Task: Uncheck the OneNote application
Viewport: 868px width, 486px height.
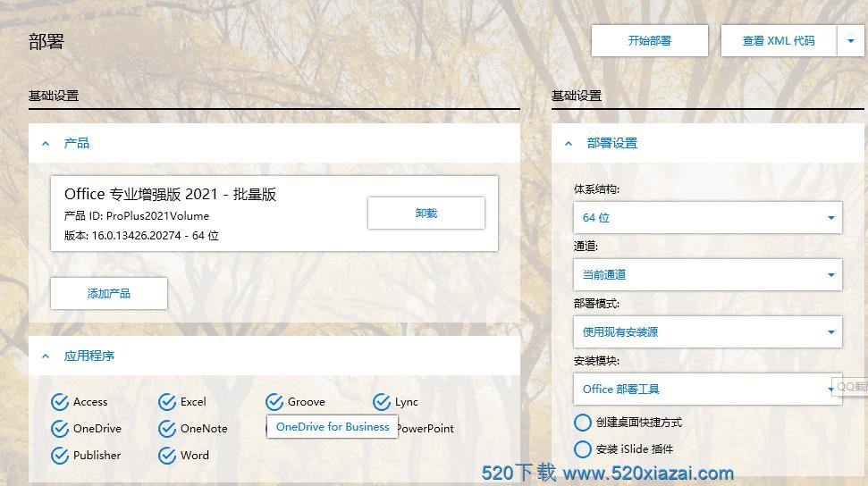Action: pyautogui.click(x=167, y=429)
